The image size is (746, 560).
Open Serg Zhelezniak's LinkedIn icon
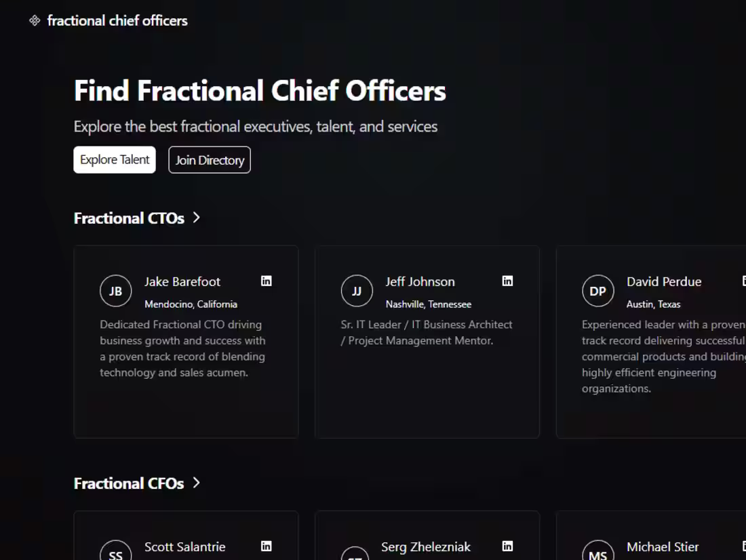tap(507, 546)
